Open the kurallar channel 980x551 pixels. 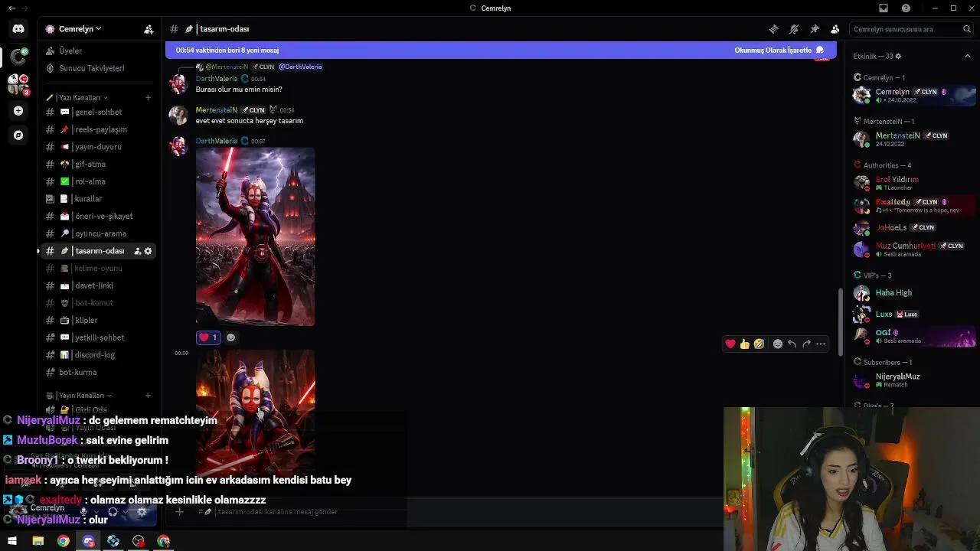100,199
